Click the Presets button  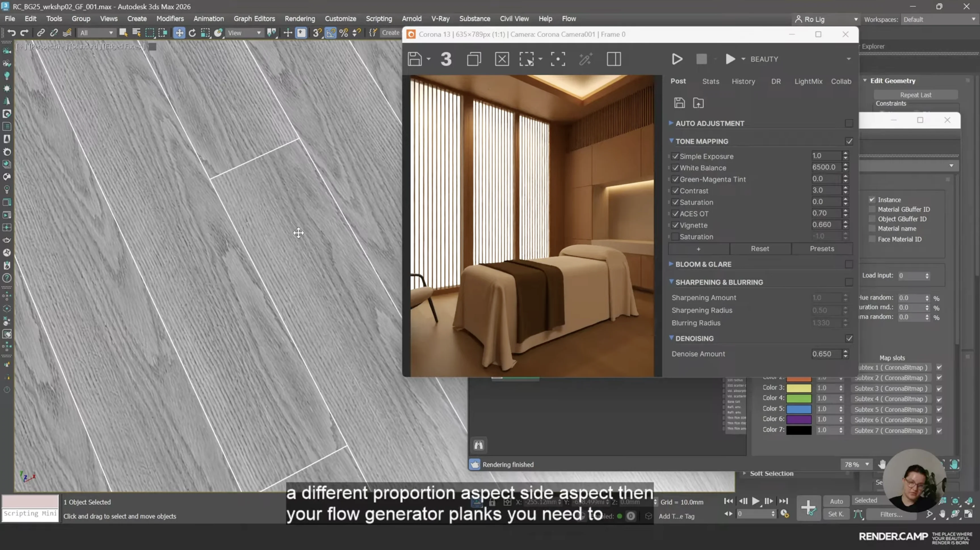822,249
